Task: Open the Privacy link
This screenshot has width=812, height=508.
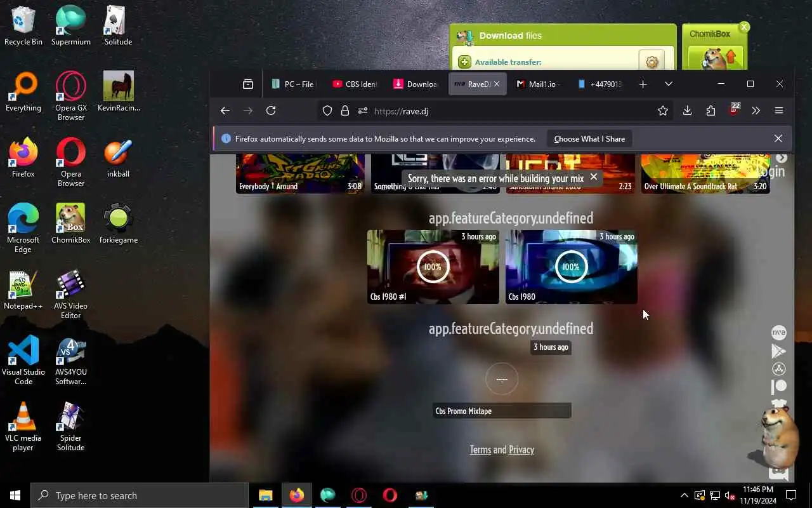Action: [521, 450]
